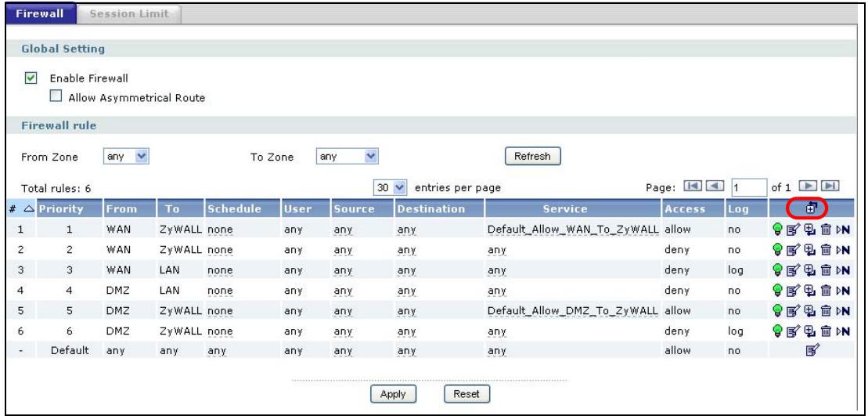Toggle the activate bulb for rule 1
868x416 pixels.
pos(778,230)
